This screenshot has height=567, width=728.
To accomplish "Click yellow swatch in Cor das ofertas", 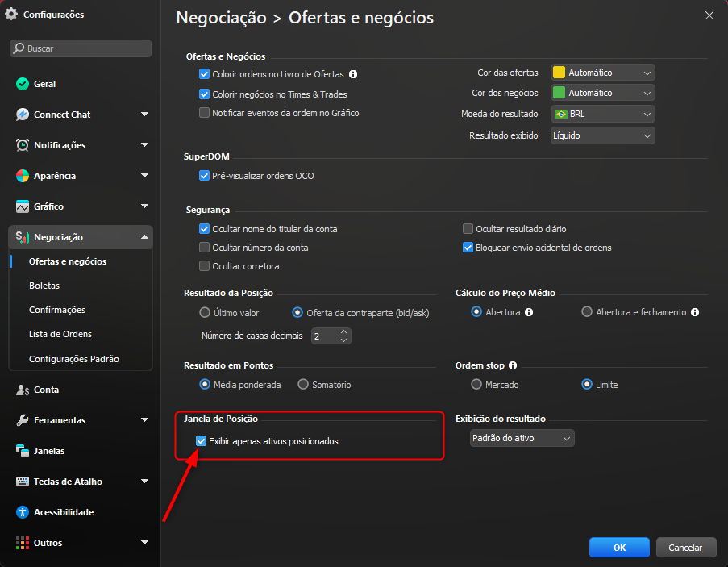I will [559, 73].
